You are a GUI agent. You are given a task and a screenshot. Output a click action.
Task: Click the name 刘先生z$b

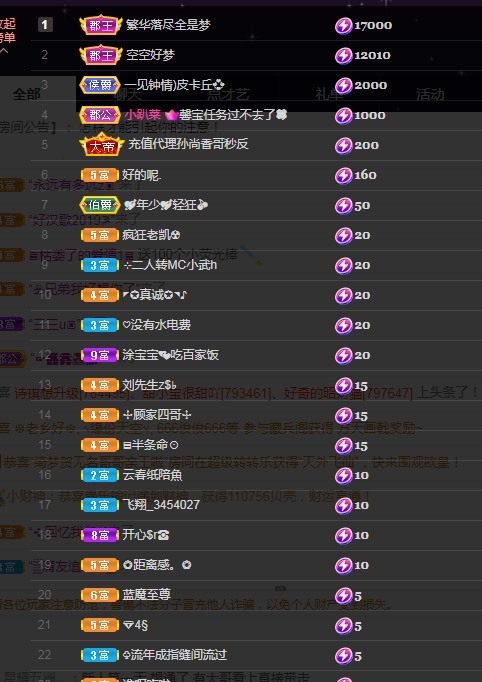pyautogui.click(x=149, y=385)
